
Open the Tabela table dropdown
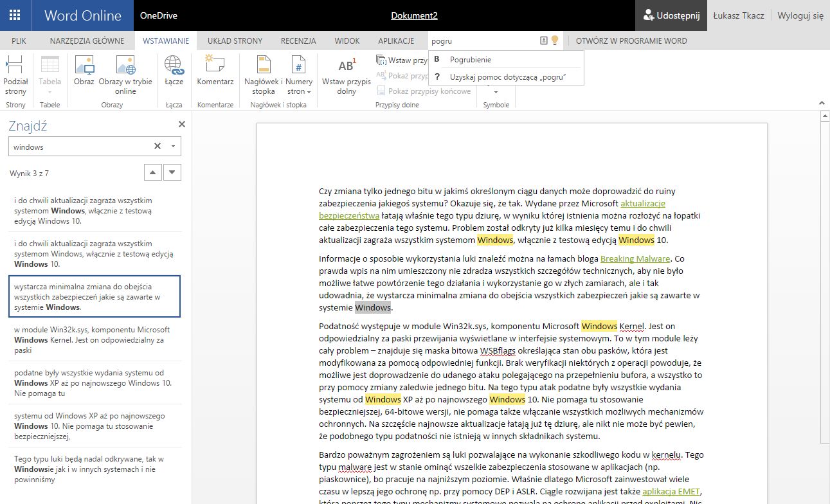(x=50, y=75)
